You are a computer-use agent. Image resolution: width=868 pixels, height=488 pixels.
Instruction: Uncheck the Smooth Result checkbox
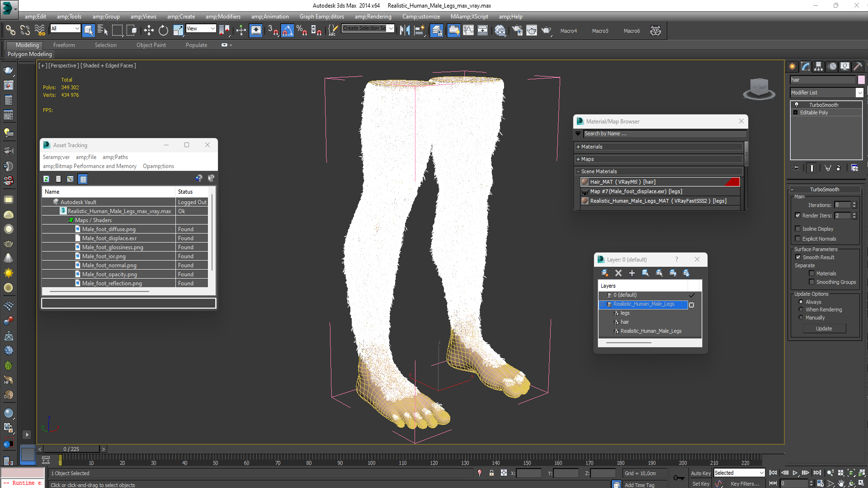(798, 257)
